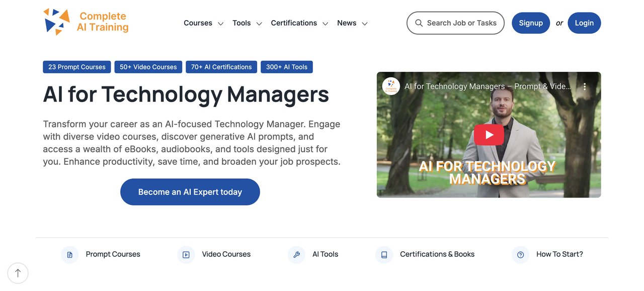Click the AI for Technology Managers heading
The width and height of the screenshot is (644, 291).
pyautogui.click(x=186, y=94)
